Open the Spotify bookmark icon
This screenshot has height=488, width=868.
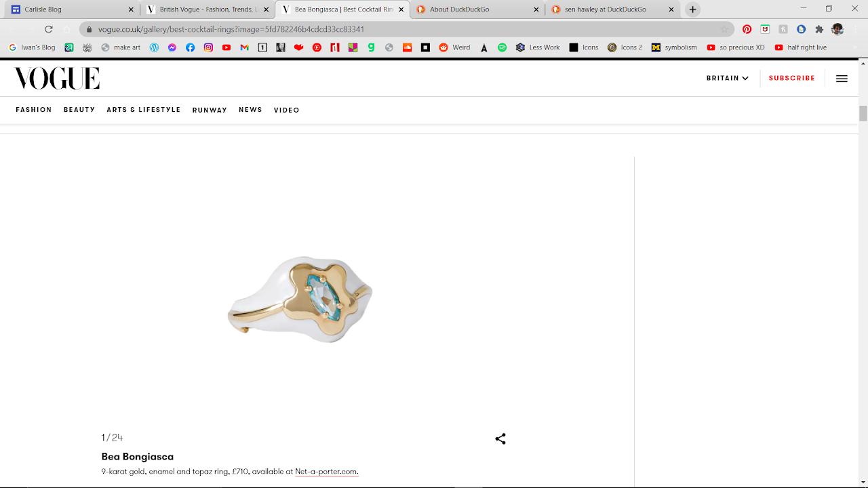click(x=502, y=47)
